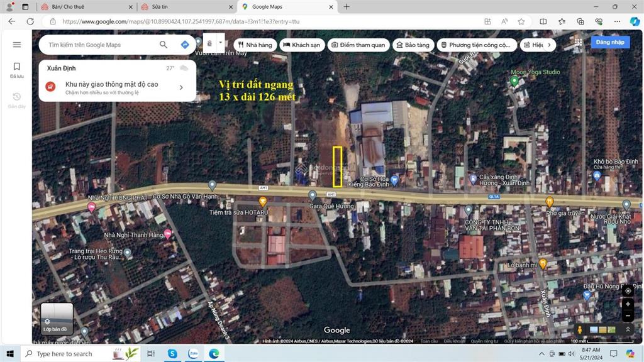Open the Windows Start menu
Image resolution: width=644 pixels, height=362 pixels.
10,353
